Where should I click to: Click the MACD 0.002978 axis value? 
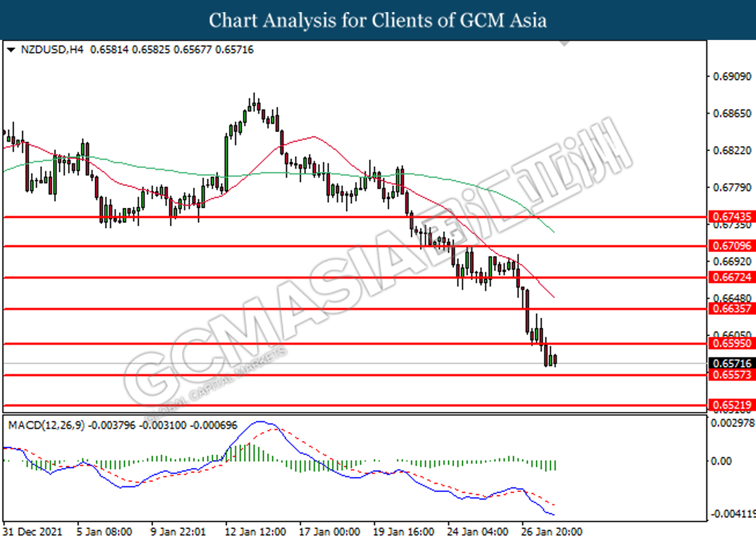(x=733, y=423)
